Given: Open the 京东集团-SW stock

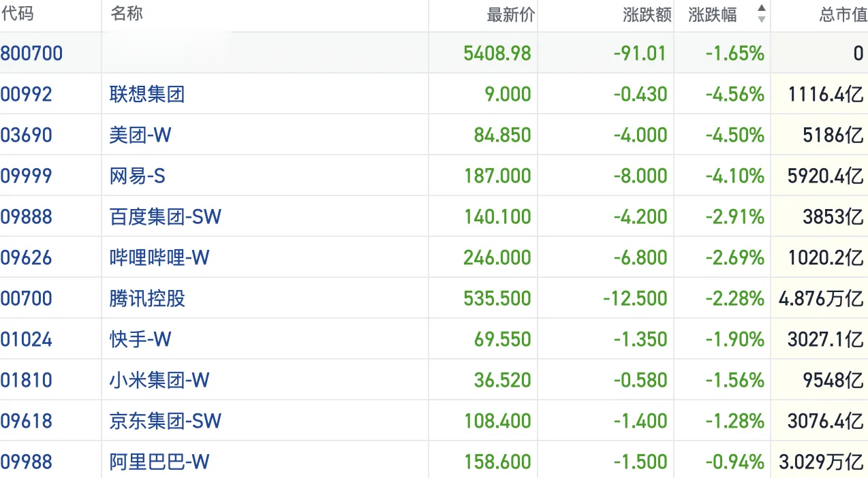Looking at the screenshot, I should (166, 421).
